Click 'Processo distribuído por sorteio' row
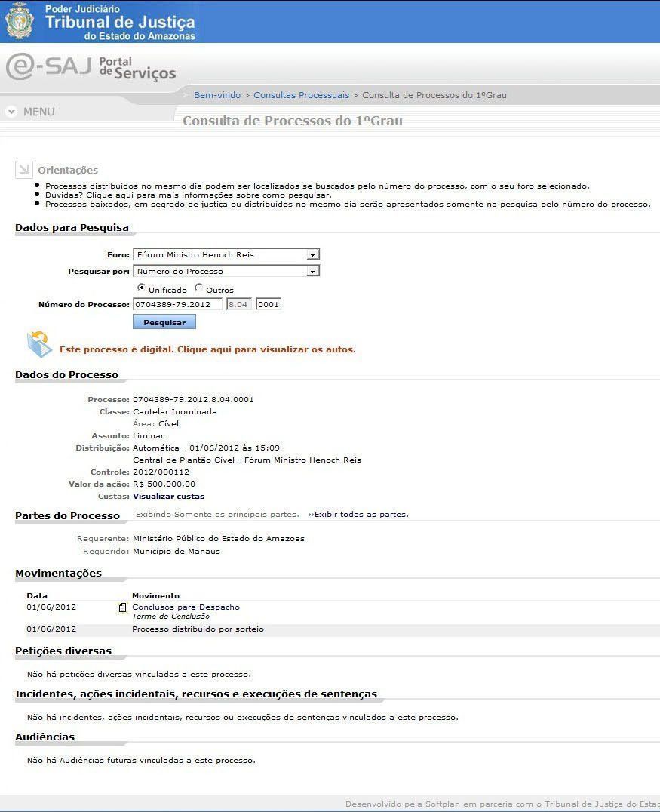The height and width of the screenshot is (812, 660). pyautogui.click(x=342, y=629)
